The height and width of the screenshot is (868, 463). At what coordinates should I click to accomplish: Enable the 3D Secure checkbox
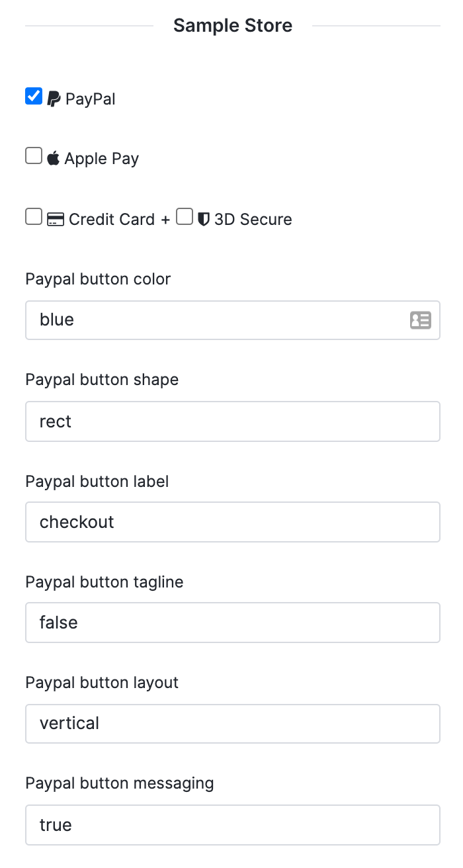185,217
